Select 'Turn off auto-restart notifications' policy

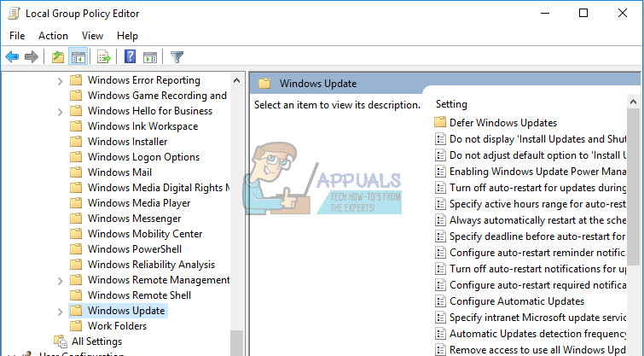(x=537, y=269)
